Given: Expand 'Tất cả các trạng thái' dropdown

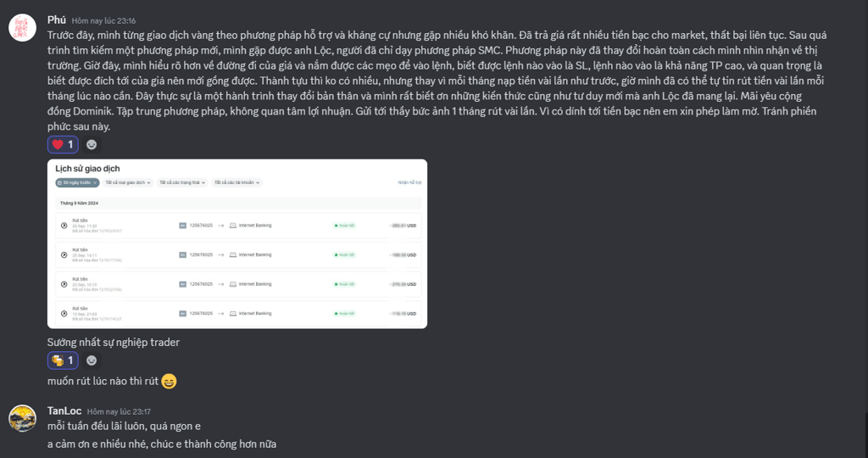Looking at the screenshot, I should 182,182.
